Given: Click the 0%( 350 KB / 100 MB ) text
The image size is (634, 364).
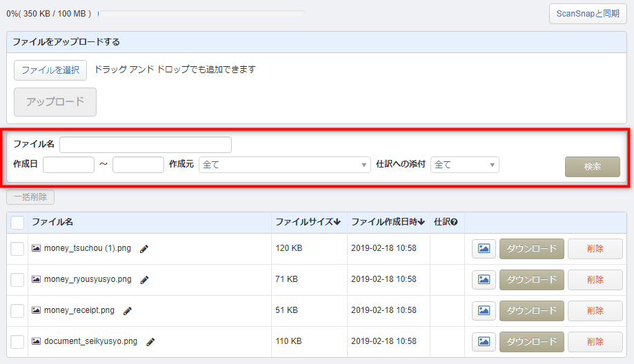Looking at the screenshot, I should pyautogui.click(x=48, y=14).
